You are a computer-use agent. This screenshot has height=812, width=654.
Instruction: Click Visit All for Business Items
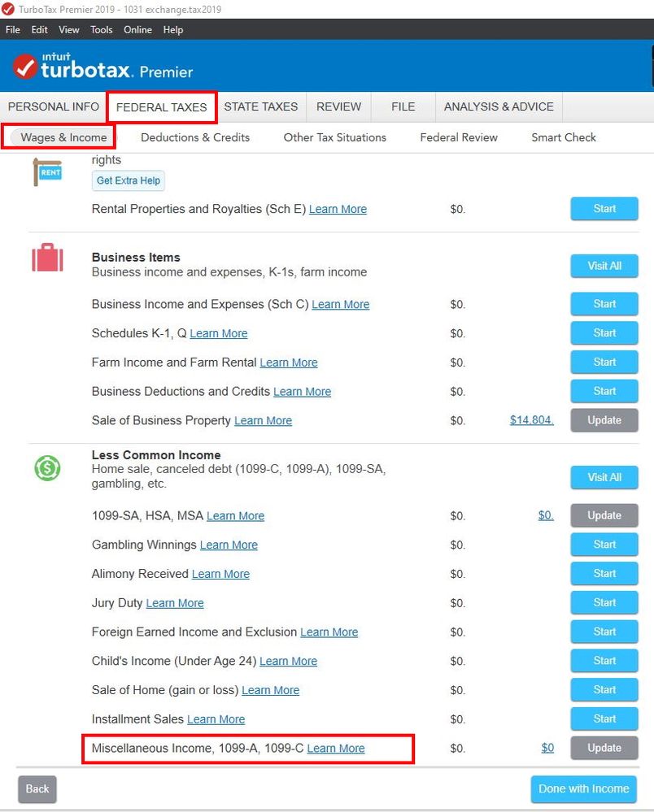[604, 266]
